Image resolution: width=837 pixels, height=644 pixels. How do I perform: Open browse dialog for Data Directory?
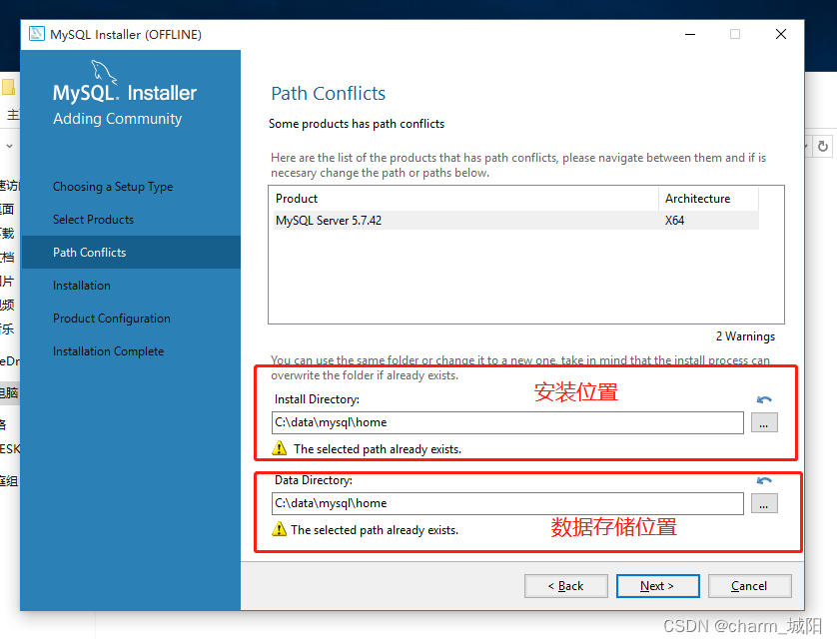pos(764,503)
